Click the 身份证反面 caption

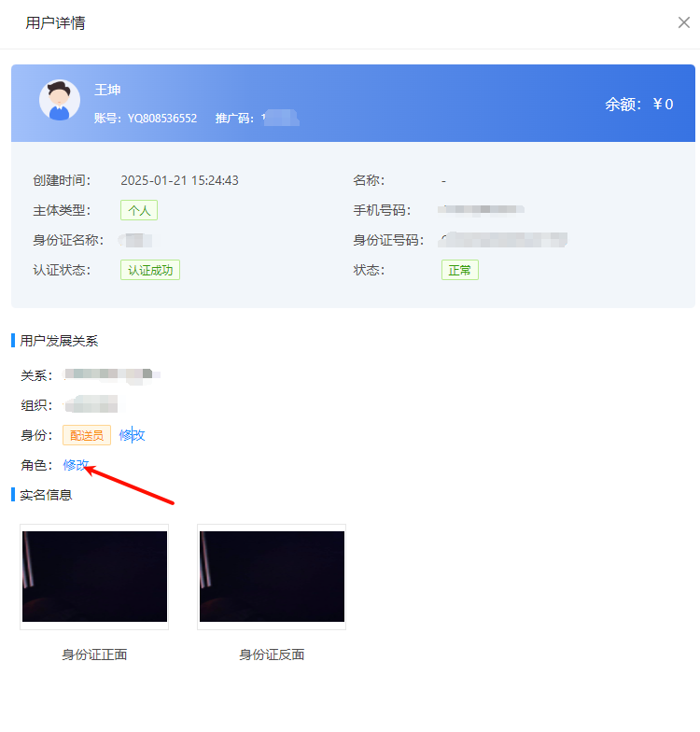click(x=272, y=655)
